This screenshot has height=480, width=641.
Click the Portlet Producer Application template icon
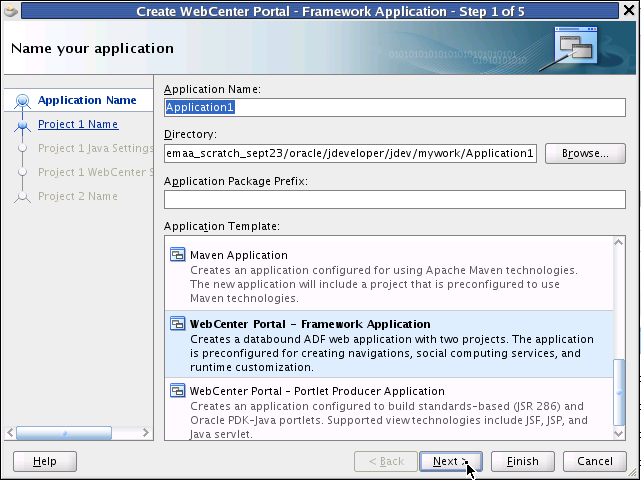point(177,391)
